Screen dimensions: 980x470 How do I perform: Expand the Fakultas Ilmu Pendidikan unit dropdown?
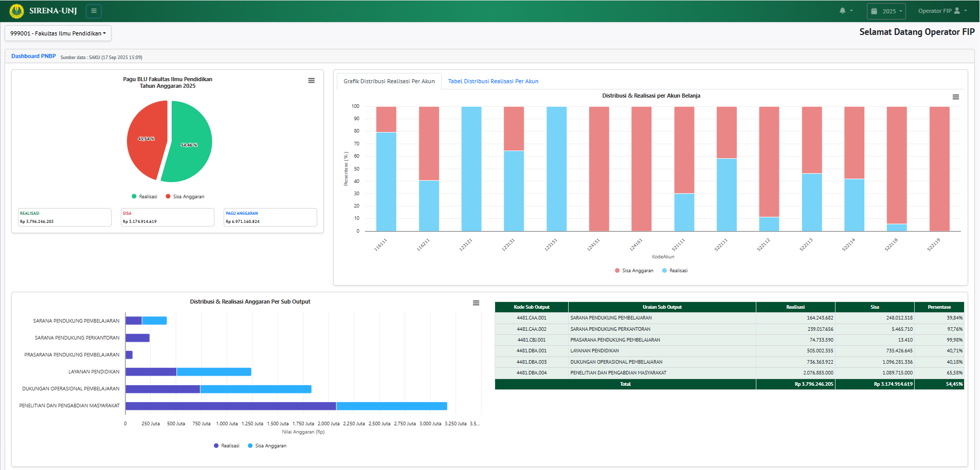pos(58,33)
